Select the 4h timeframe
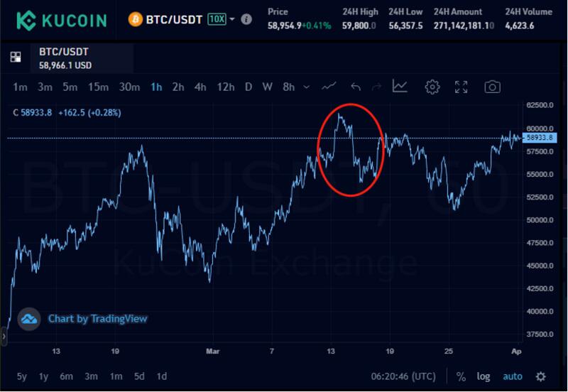This screenshot has width=568, height=392. click(x=200, y=87)
